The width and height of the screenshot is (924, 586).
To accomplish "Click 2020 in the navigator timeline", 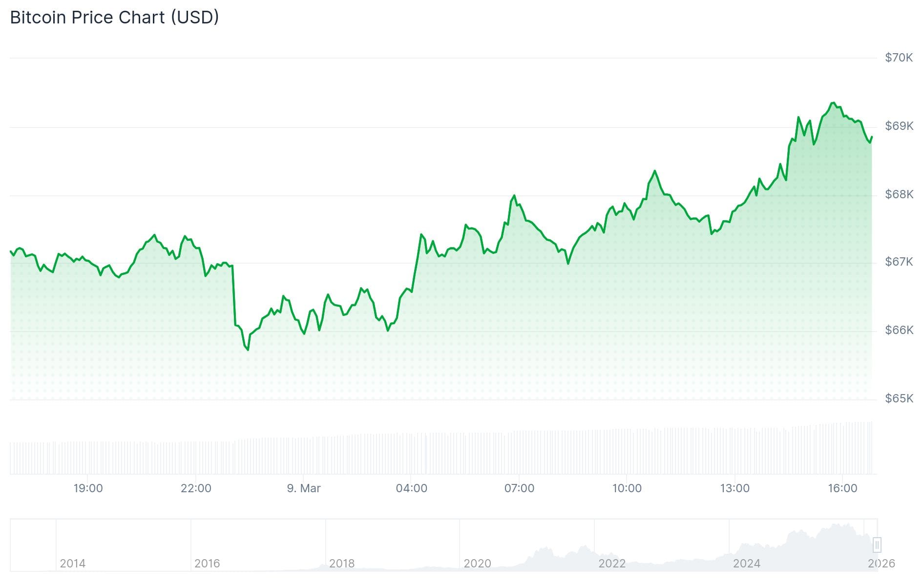I will point(477,564).
